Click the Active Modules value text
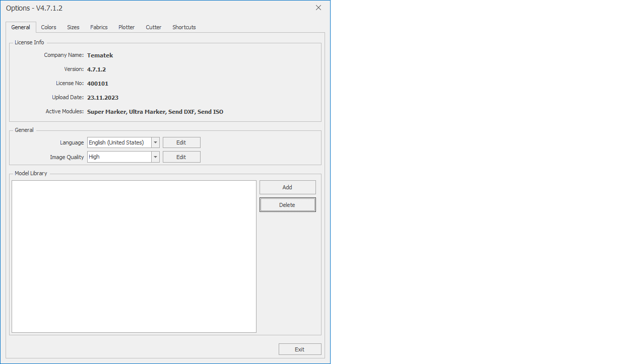The image size is (640, 364). point(155,112)
